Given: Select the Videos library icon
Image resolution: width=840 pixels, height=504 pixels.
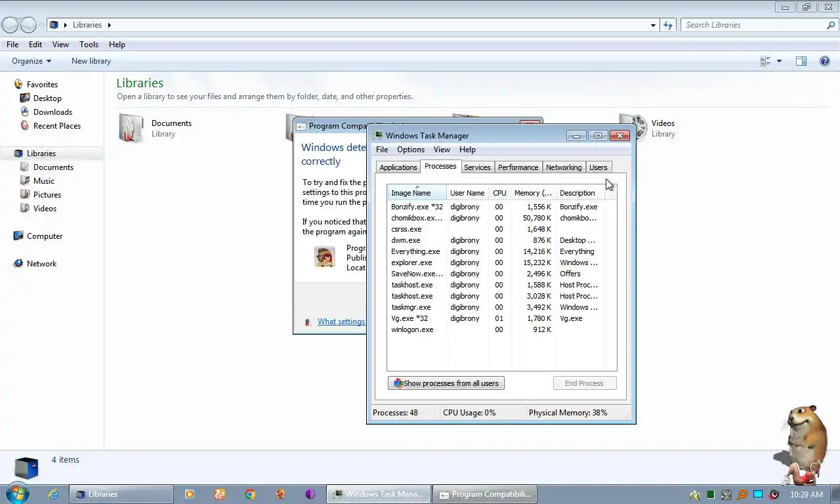Looking at the screenshot, I should click(x=633, y=127).
